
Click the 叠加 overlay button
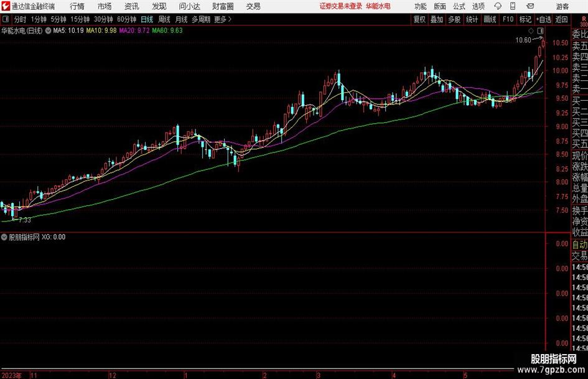click(437, 19)
